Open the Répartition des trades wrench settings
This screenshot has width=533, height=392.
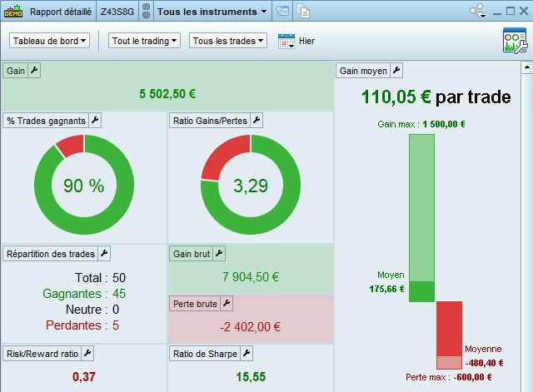coord(104,253)
